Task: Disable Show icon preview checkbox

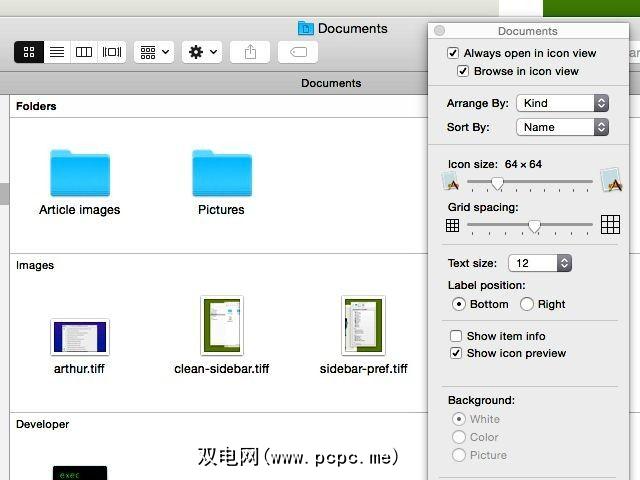Action: [x=456, y=353]
